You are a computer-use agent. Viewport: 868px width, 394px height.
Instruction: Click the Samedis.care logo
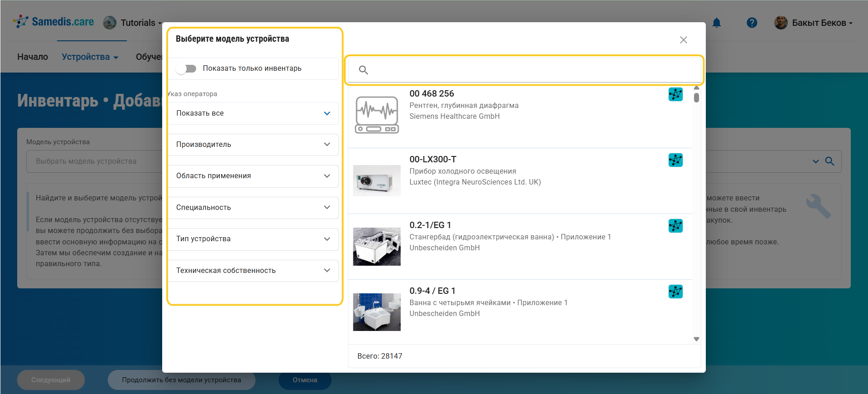(x=53, y=22)
